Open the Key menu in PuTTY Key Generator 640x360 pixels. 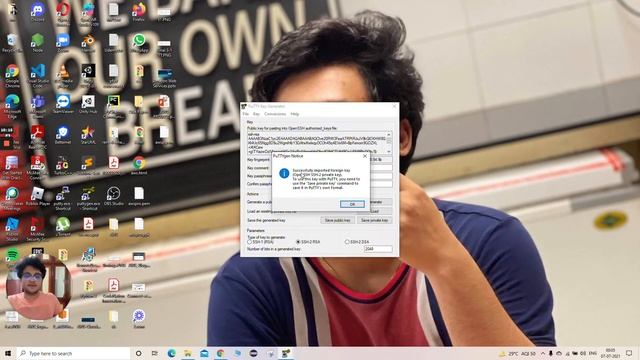(x=256, y=114)
